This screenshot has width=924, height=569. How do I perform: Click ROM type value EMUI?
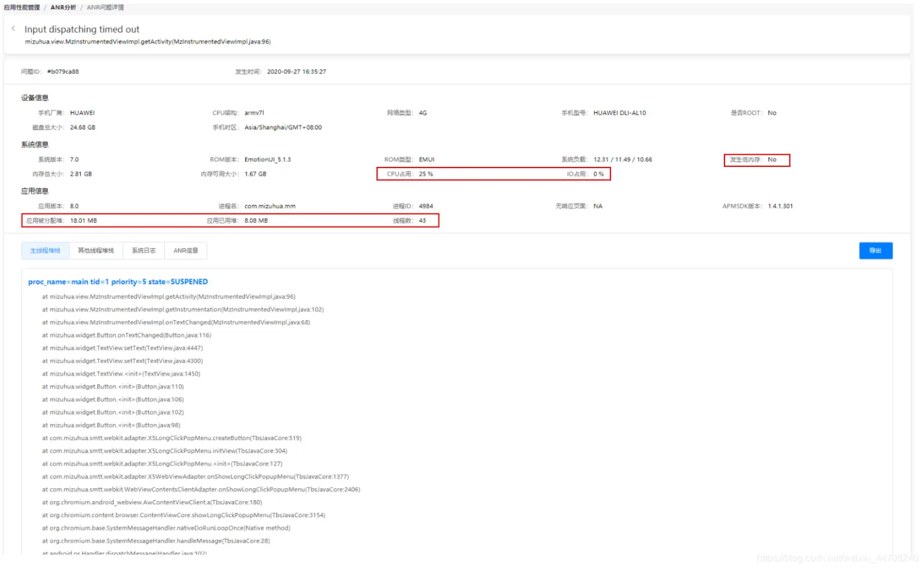click(x=426, y=159)
